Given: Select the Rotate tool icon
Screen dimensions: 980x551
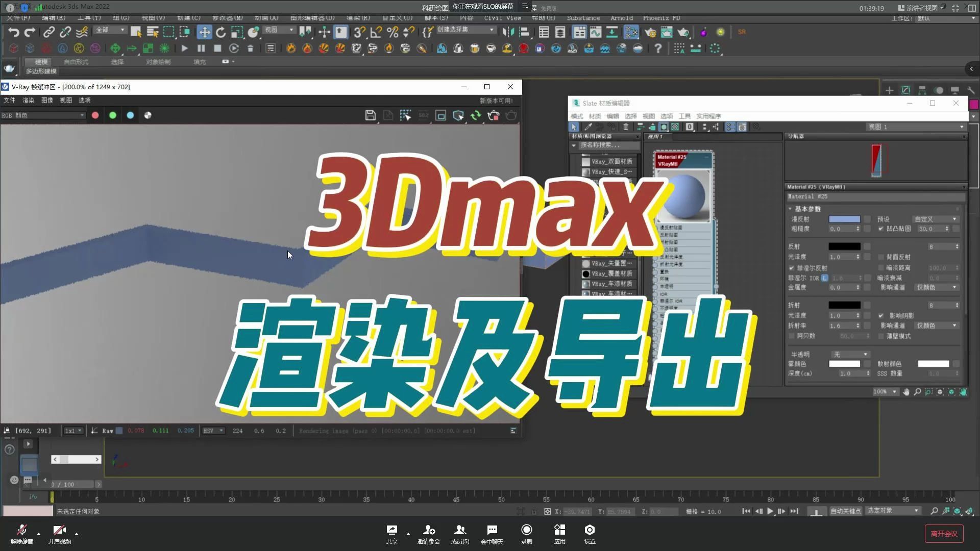Looking at the screenshot, I should coord(220,32).
